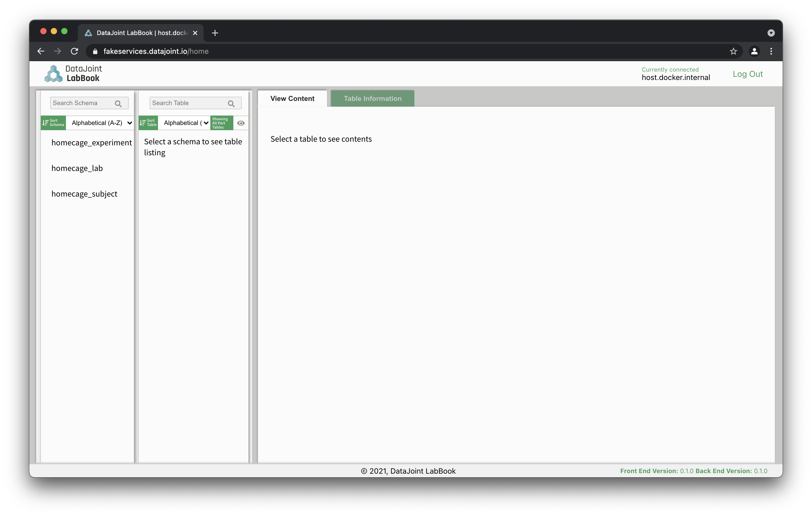Click the Log Out link

747,74
